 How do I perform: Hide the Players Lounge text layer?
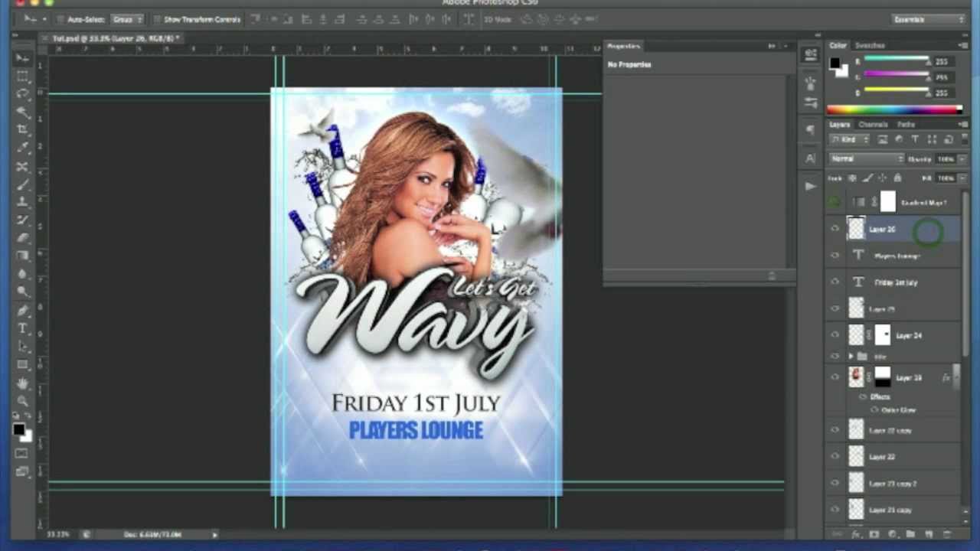(835, 255)
